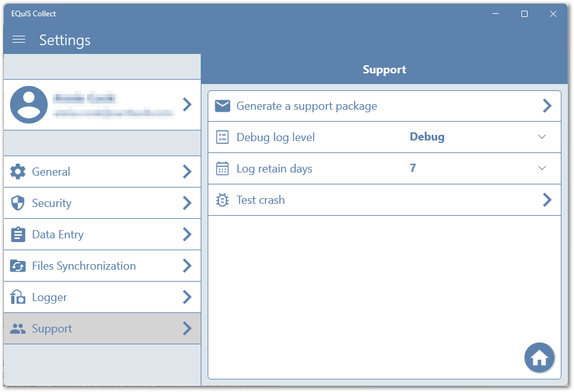Click the circular Home button

pos(539,357)
